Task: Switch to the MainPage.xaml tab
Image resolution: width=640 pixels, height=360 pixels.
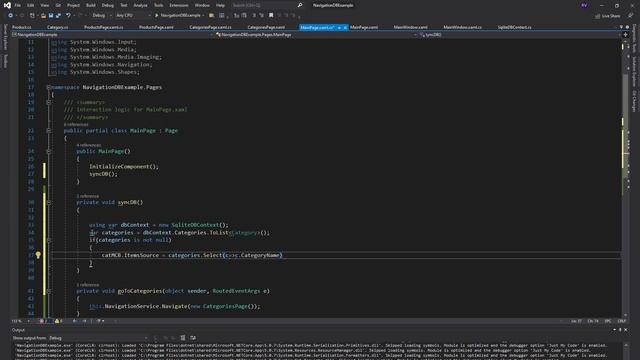Action: 364,27
